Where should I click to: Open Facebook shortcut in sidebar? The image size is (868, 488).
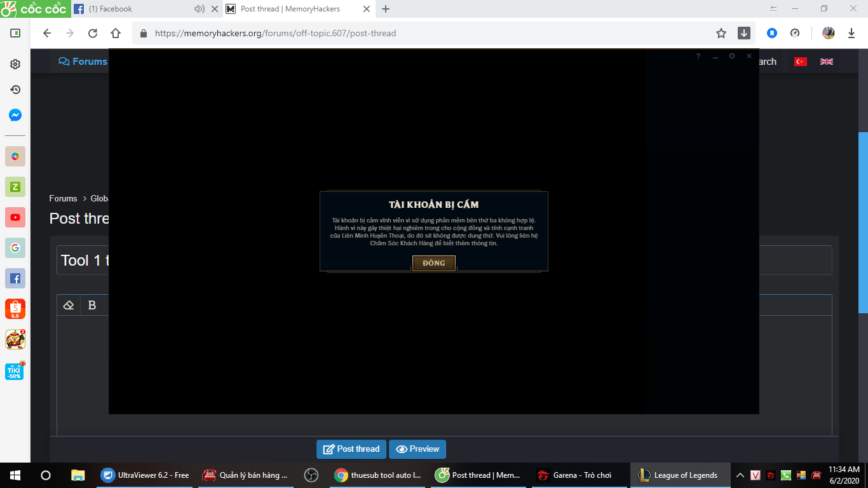point(15,278)
